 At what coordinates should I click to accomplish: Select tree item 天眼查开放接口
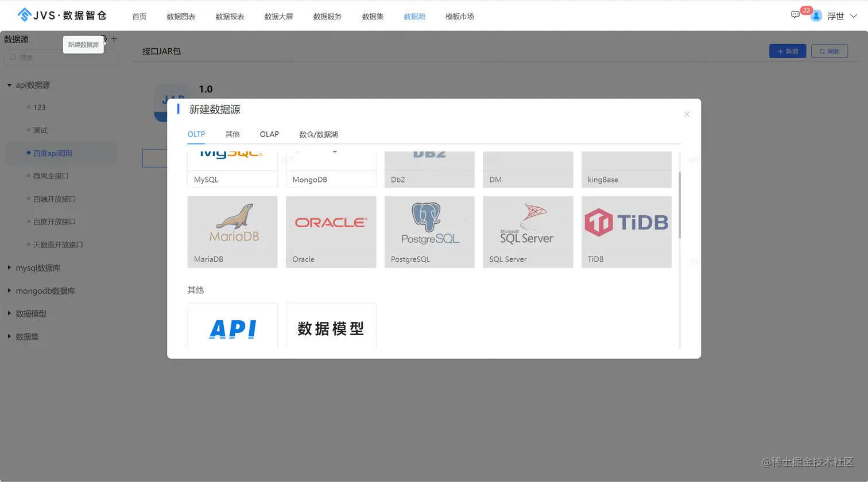click(x=58, y=244)
